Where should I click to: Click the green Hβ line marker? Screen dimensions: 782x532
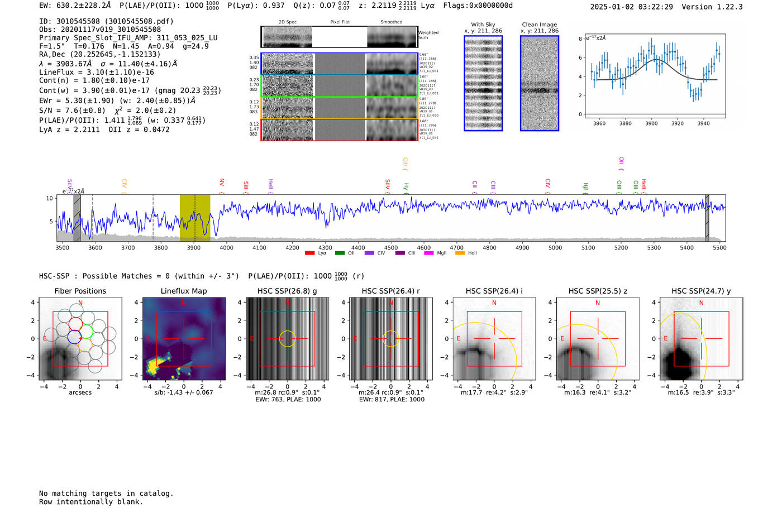585,188
